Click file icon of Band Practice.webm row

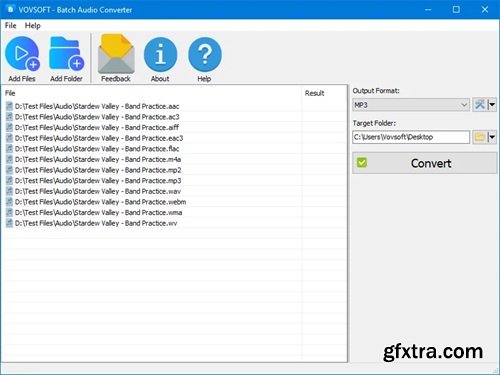9,202
